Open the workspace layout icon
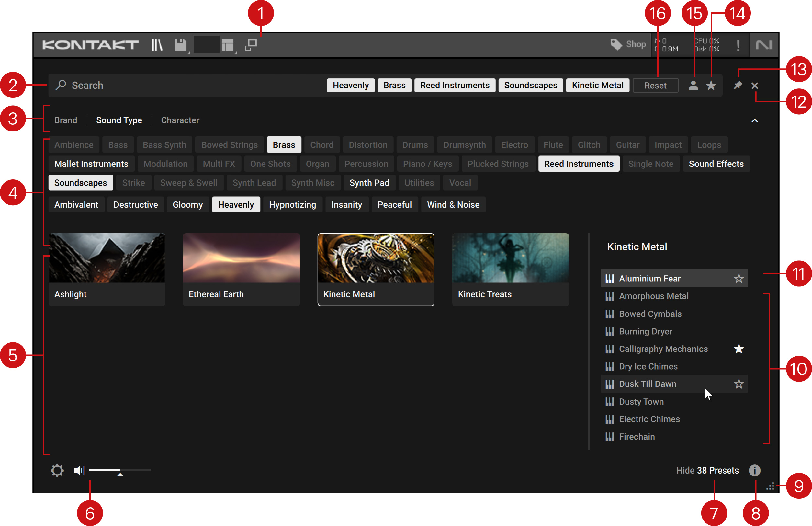The width and height of the screenshot is (812, 526). (227, 45)
